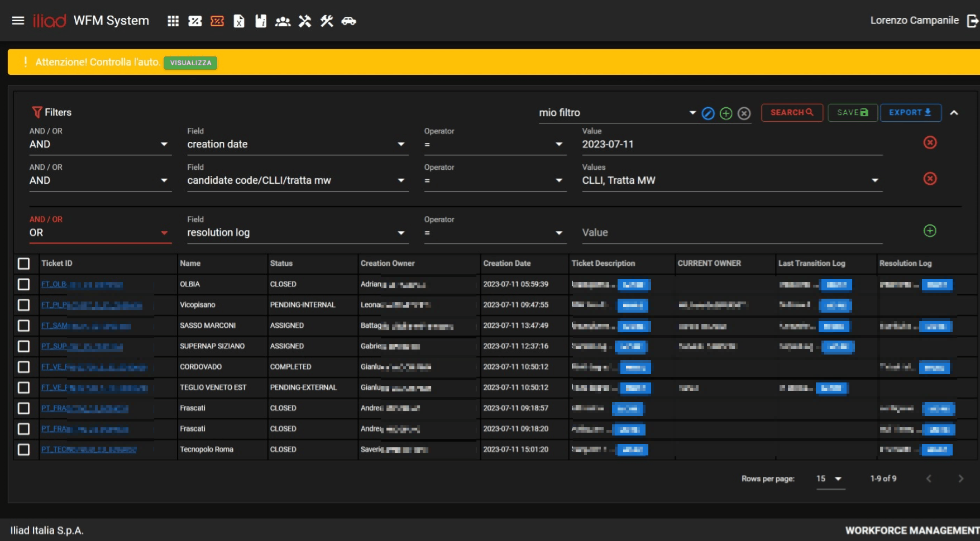
Task: Click the warning exclamation icon in yellow banner
Action: tap(25, 62)
